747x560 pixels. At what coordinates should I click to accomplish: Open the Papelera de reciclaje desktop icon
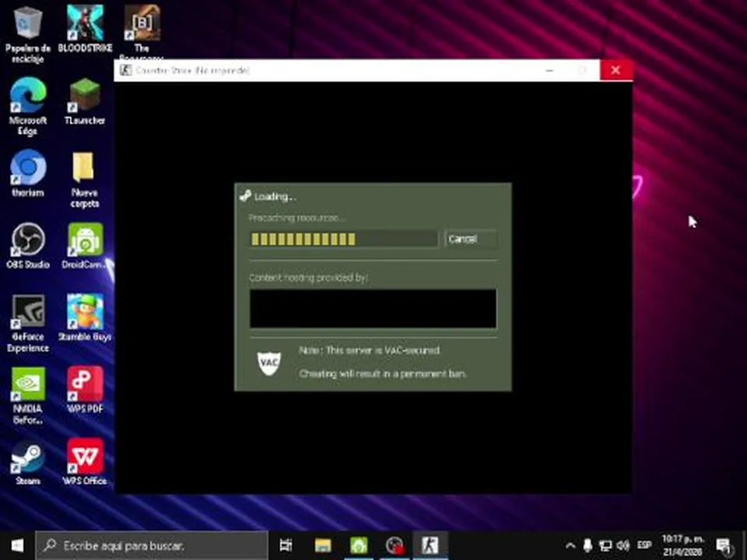[28, 33]
